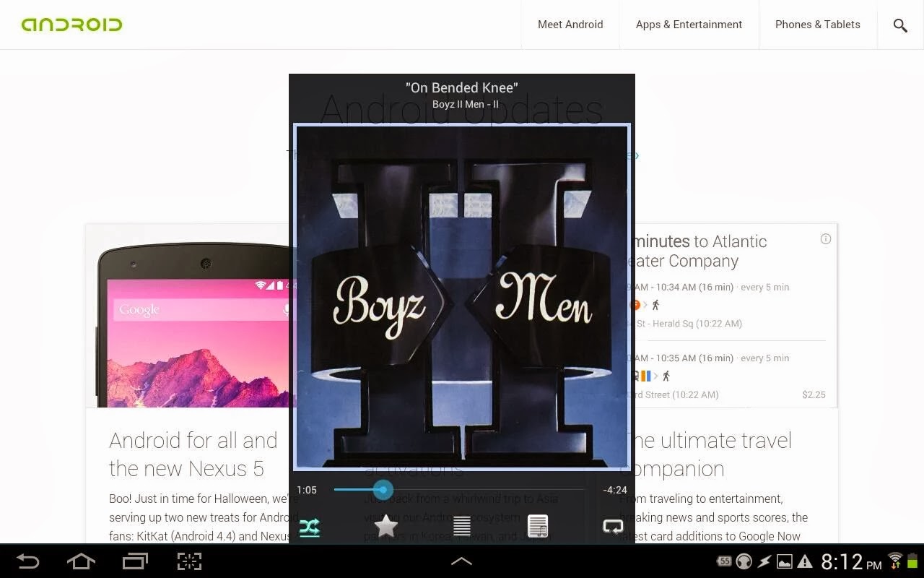Click remaining time -4:24 label
924x578 pixels.
coord(615,490)
